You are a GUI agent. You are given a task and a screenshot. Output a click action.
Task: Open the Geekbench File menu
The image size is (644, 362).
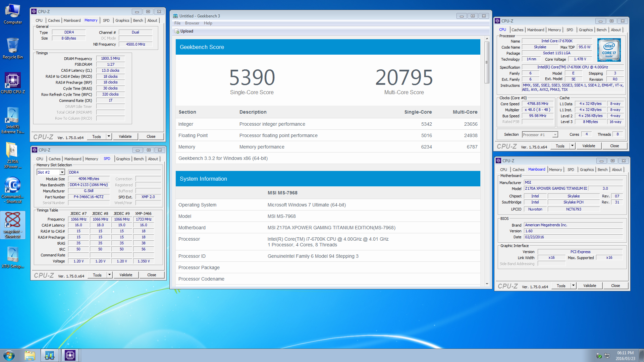(177, 23)
